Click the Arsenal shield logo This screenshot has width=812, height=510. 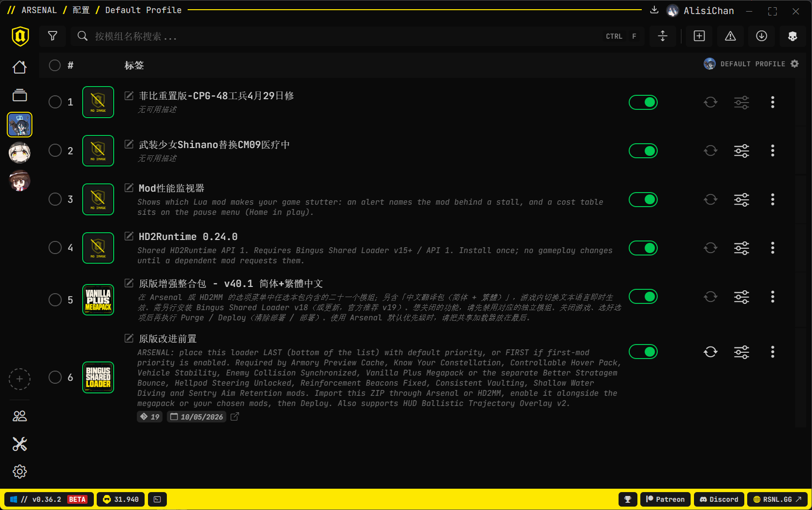coord(20,36)
